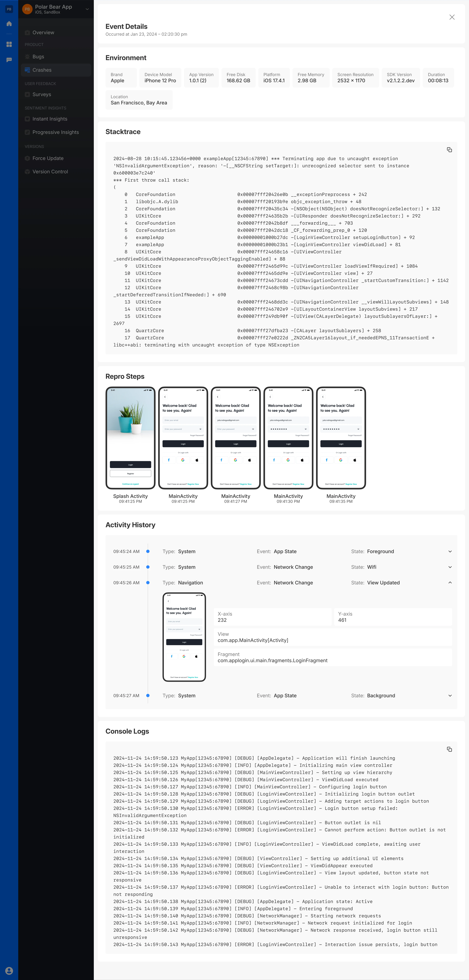Open the home icon in left rail
This screenshot has height=980, width=469.
(9, 24)
